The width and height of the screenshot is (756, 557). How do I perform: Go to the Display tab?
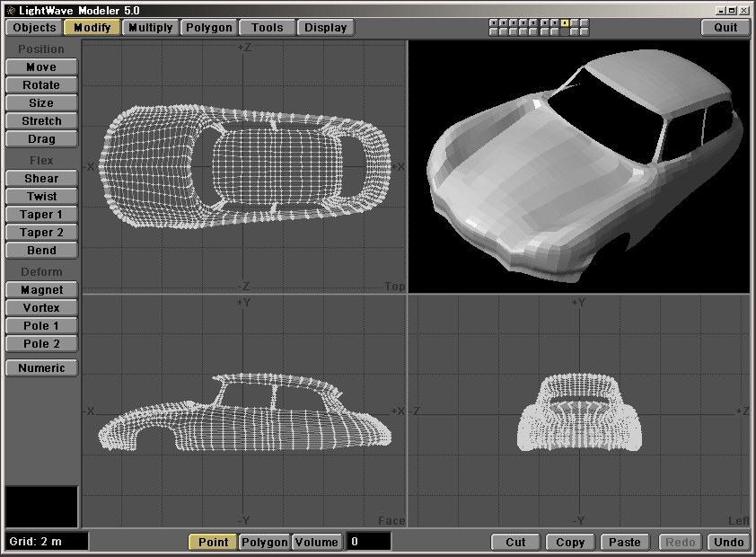pos(325,27)
